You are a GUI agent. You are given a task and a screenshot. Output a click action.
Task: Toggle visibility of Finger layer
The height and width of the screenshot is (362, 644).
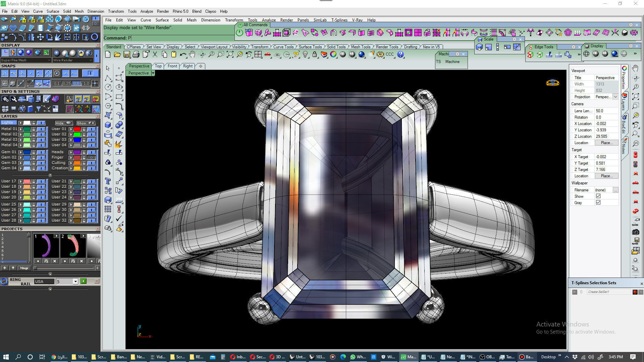(x=92, y=158)
